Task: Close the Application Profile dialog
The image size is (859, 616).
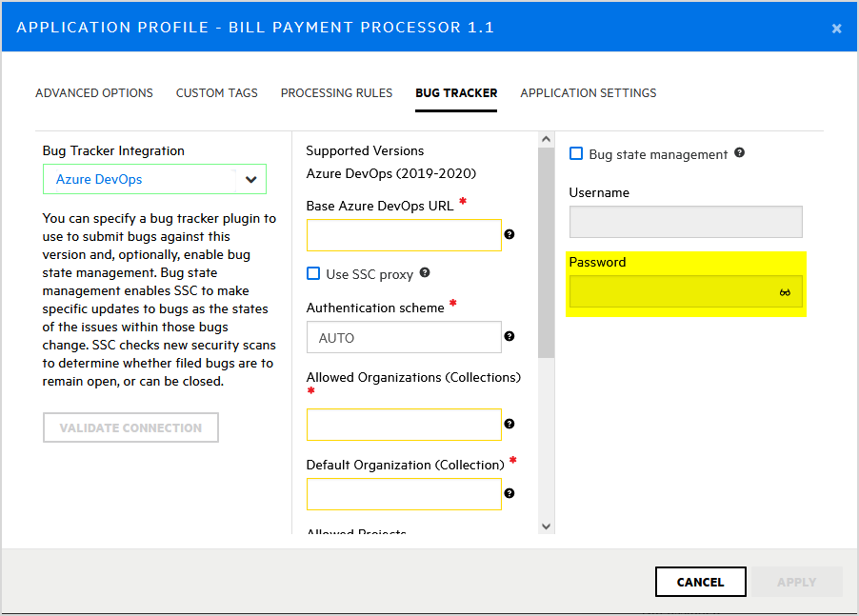Action: [x=836, y=28]
